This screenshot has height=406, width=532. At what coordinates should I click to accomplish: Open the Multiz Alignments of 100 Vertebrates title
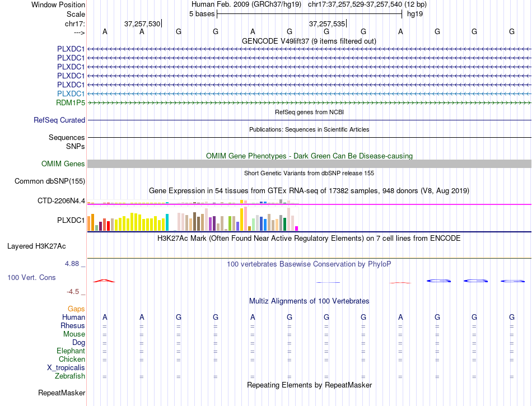point(309,301)
